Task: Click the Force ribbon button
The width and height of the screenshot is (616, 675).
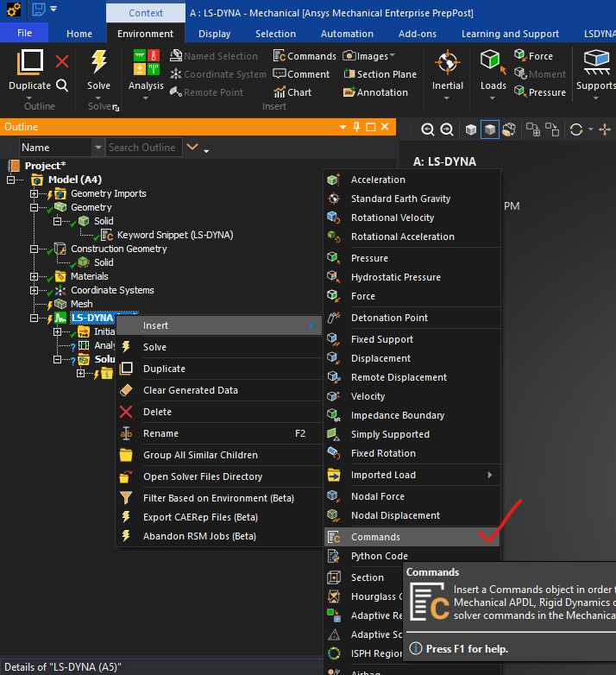Action: pos(533,56)
